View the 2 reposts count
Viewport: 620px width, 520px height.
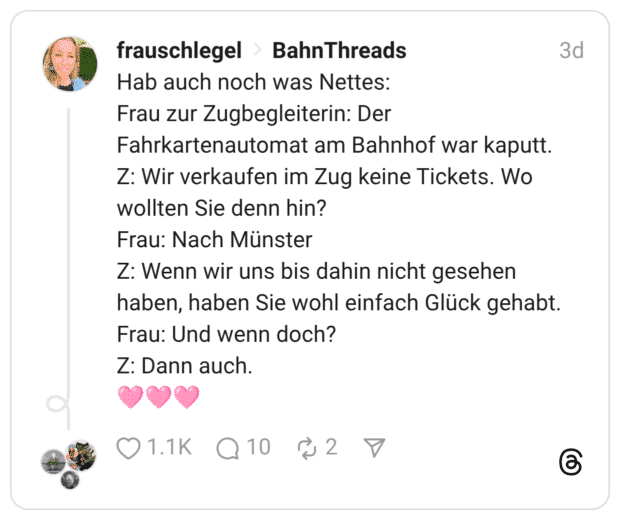point(331,447)
